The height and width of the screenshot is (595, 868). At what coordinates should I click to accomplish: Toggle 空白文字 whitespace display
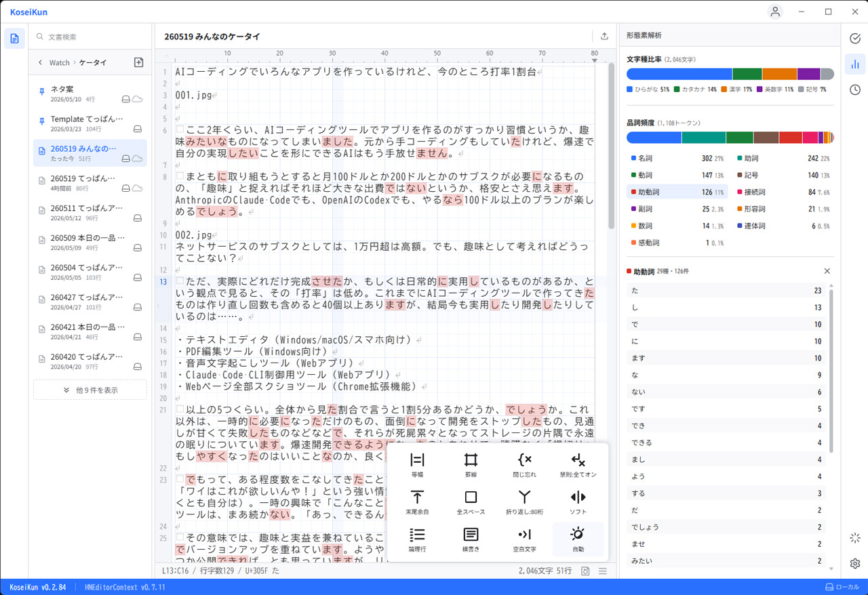(524, 539)
